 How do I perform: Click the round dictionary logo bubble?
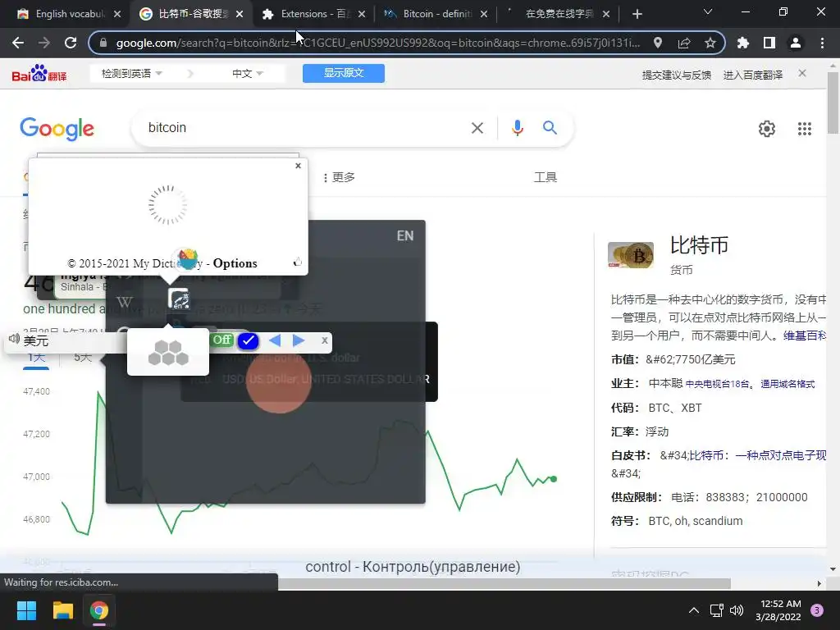(187, 259)
